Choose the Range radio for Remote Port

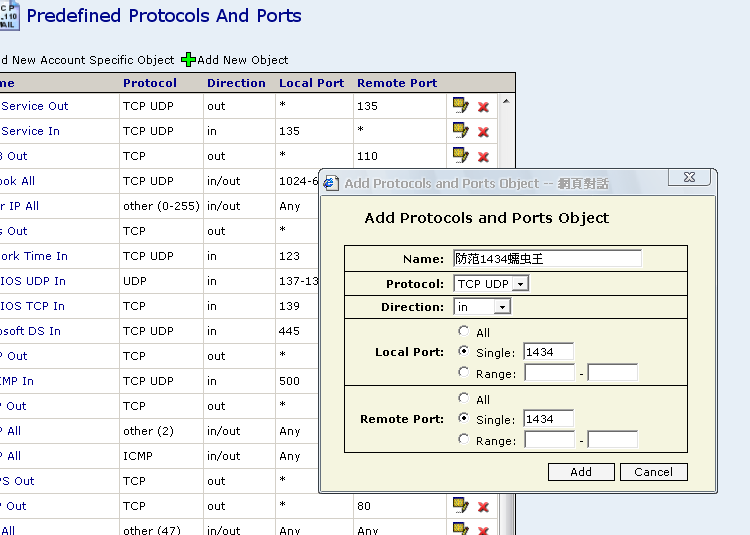point(463,440)
